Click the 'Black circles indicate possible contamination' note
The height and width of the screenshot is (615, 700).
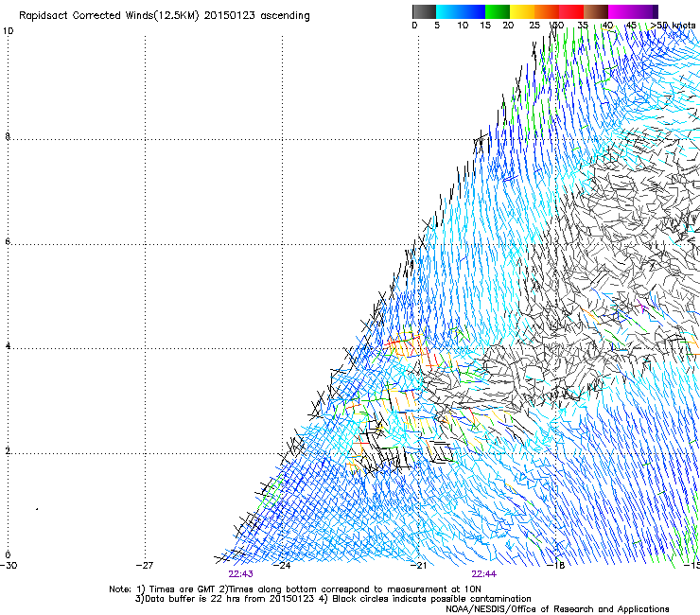click(x=431, y=599)
